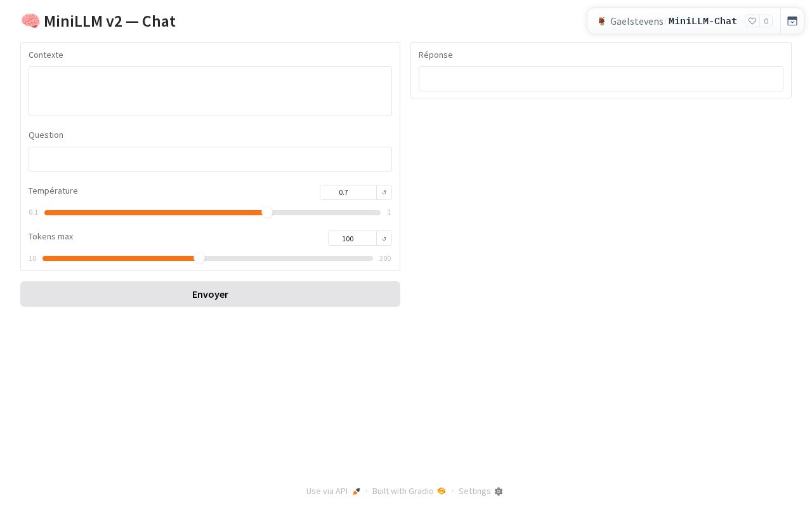Click the Settings gear icon in the footer
The image size is (812, 508).
[x=499, y=491]
